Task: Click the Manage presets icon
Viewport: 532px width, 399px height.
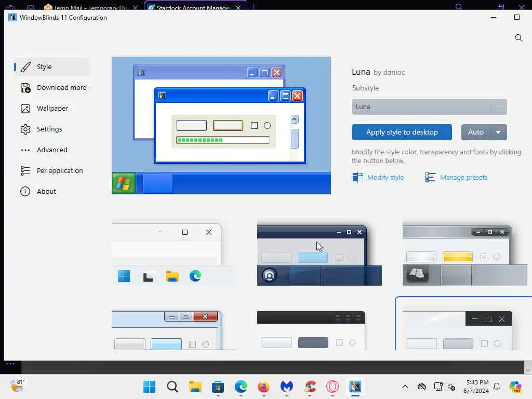Action: click(x=430, y=177)
